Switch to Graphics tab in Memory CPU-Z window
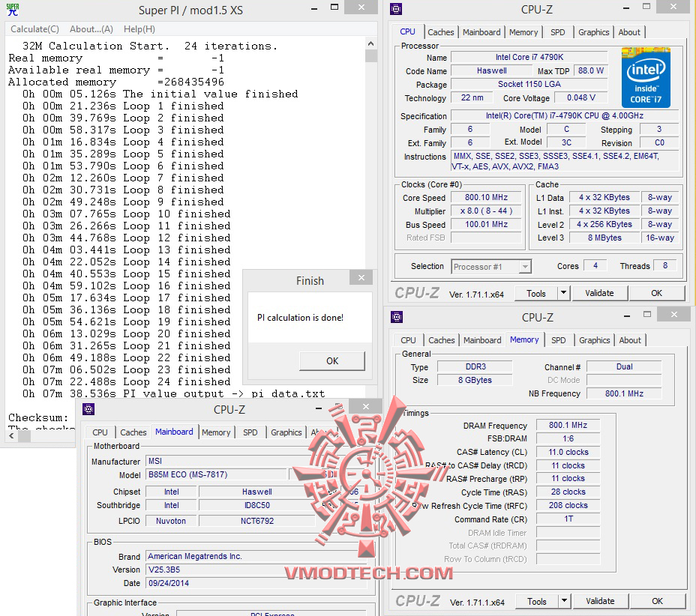Image resolution: width=696 pixels, height=616 pixels. click(x=594, y=340)
